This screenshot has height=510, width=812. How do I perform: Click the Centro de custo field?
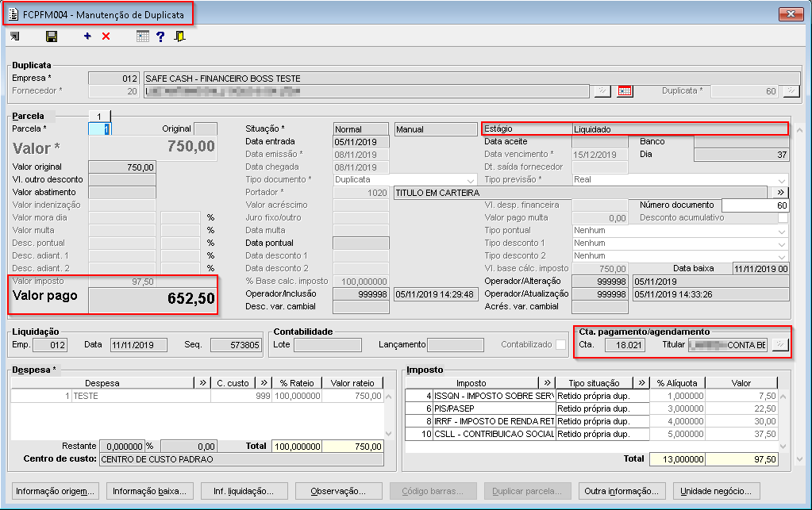tap(241, 459)
